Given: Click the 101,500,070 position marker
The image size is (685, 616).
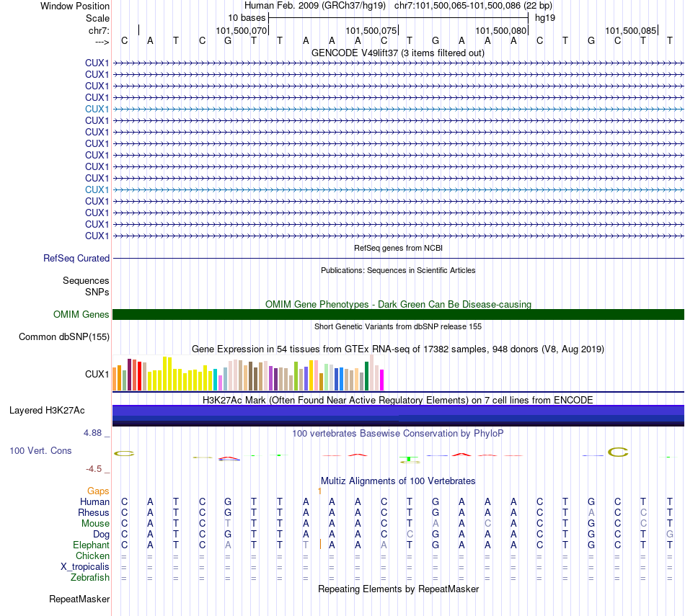Looking at the screenshot, I should (x=241, y=30).
